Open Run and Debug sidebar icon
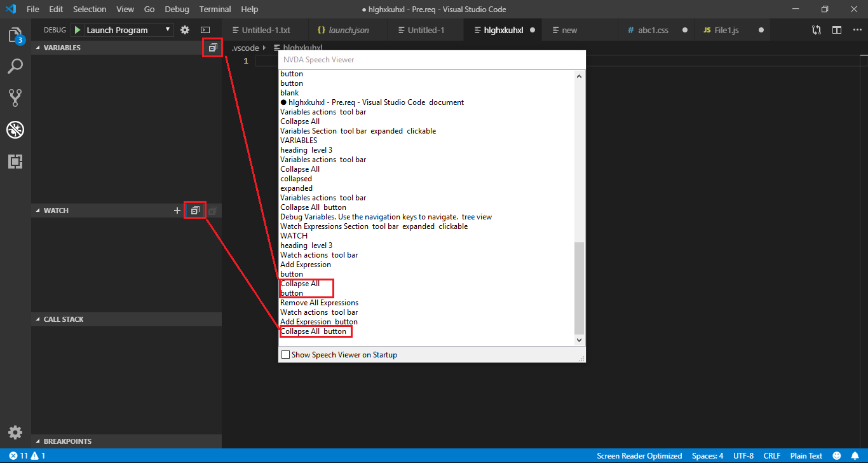Viewport: 868px width, 463px height. (x=15, y=130)
